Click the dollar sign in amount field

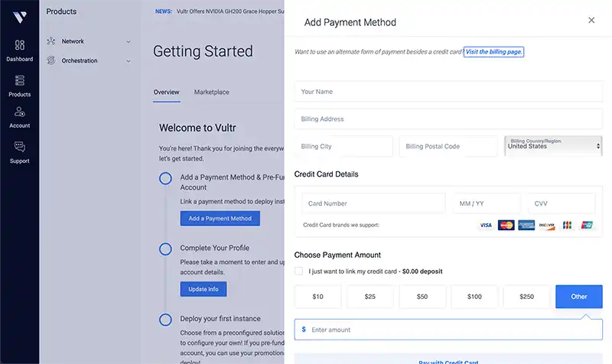(304, 330)
